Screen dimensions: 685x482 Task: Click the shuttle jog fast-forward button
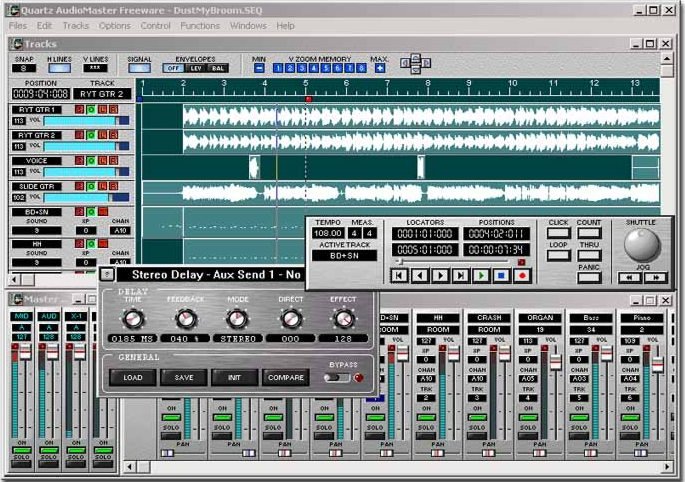click(x=655, y=277)
